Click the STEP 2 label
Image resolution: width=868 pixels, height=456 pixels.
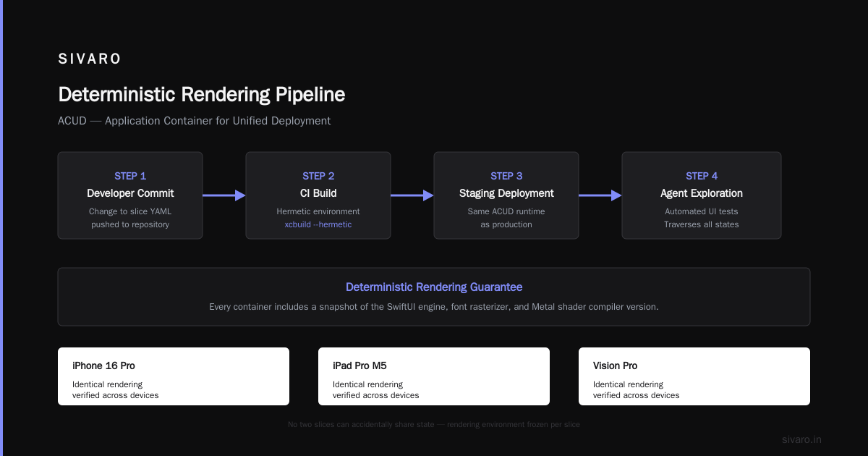[318, 176]
